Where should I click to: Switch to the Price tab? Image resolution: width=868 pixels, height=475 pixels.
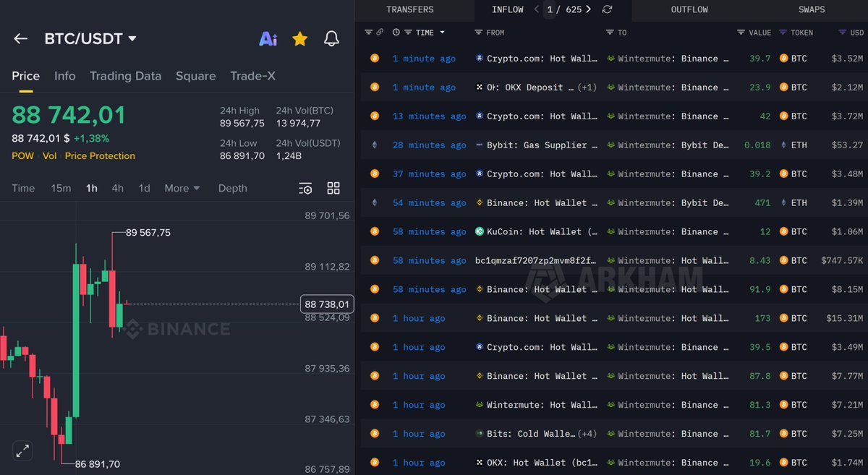pos(25,76)
